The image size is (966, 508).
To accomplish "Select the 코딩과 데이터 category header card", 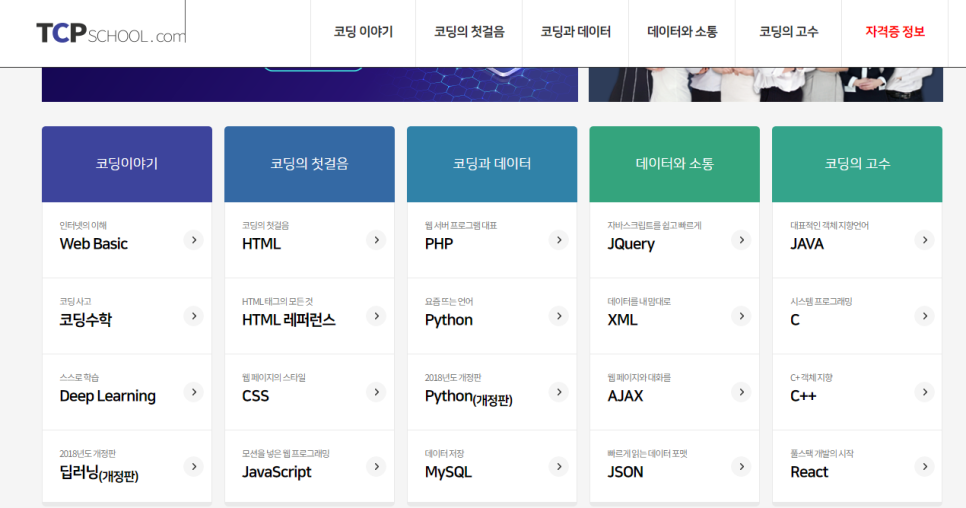I will coord(492,164).
